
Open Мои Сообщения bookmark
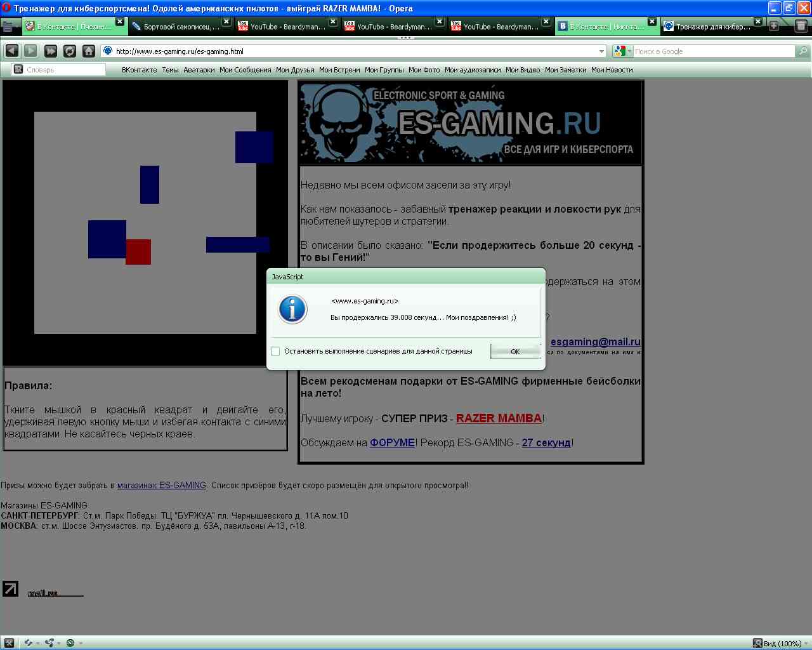point(245,70)
